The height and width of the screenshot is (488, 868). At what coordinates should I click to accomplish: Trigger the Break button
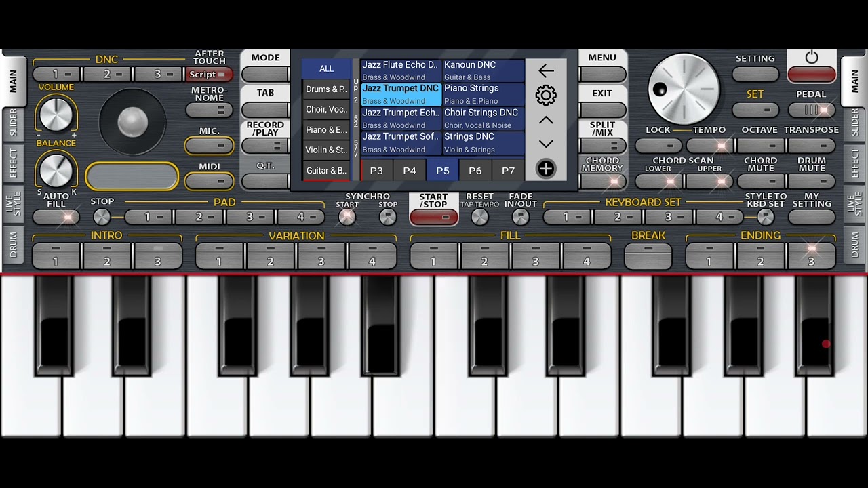[x=648, y=256]
